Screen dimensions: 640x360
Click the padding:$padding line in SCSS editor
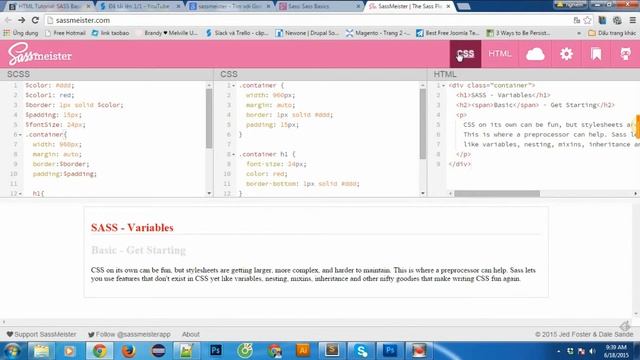tap(64, 174)
